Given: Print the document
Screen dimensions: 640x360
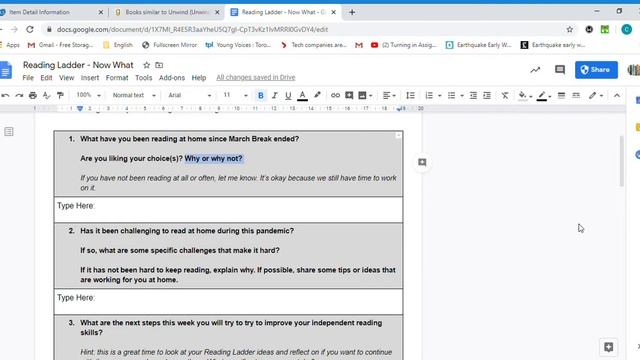Looking at the screenshot, I should 33,96.
